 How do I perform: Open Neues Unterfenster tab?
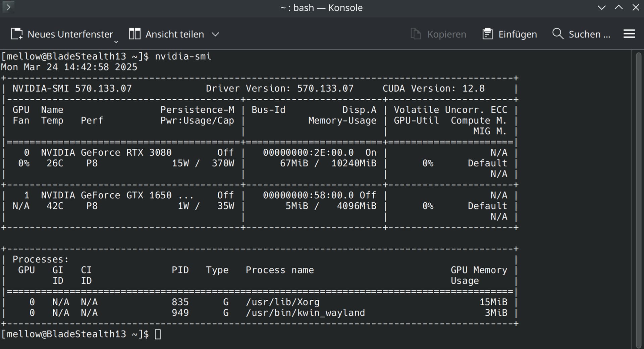point(70,34)
